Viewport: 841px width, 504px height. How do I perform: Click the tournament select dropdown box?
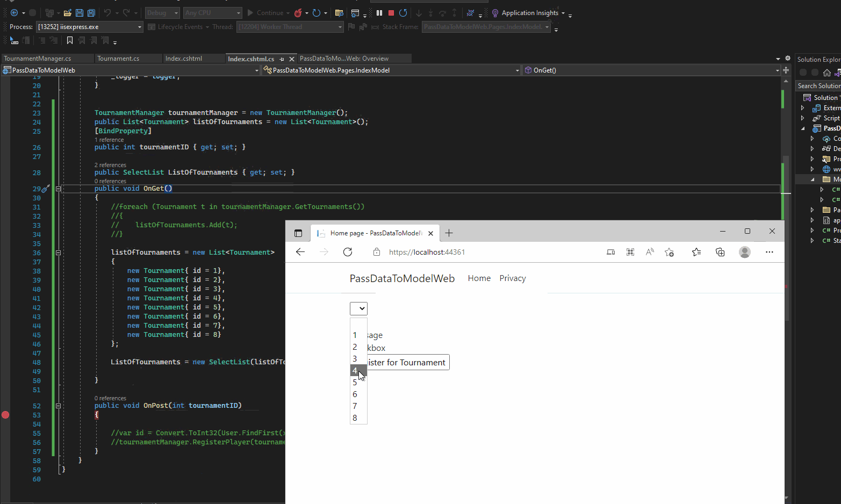358,308
